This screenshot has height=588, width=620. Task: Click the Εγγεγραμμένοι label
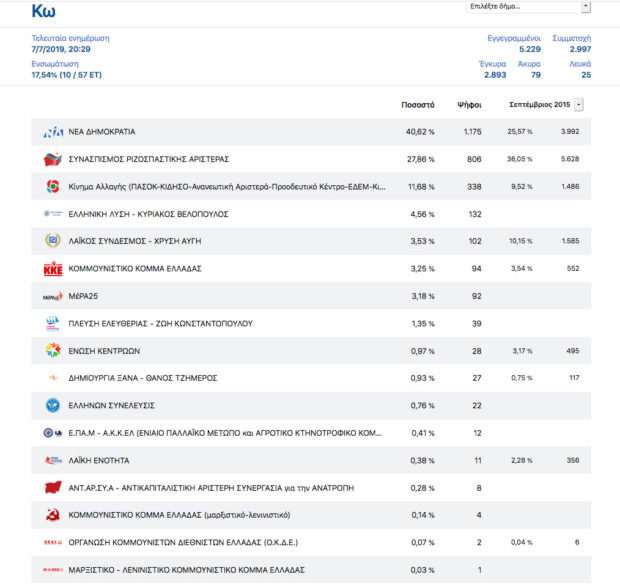pyautogui.click(x=514, y=38)
